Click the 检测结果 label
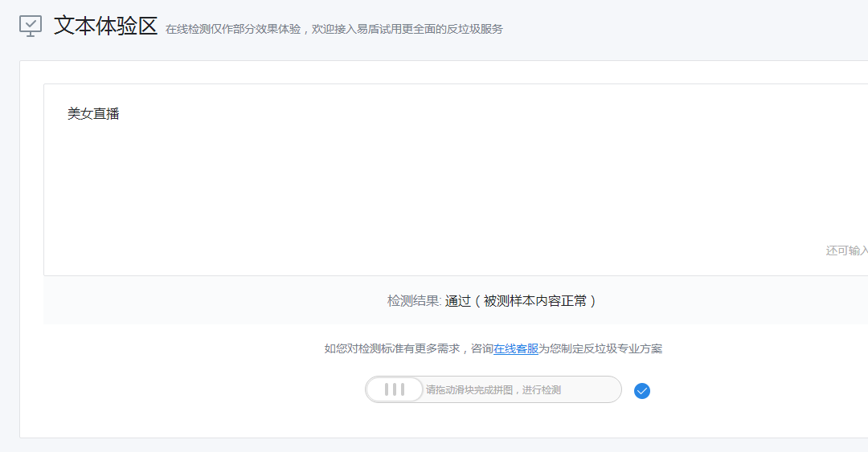 413,301
